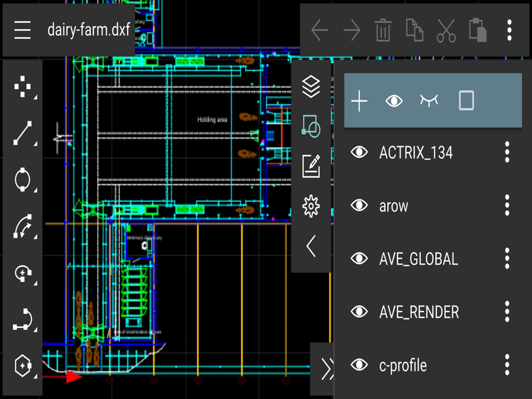
Task: Hide the ACTRIX_134 layer
Action: point(359,152)
